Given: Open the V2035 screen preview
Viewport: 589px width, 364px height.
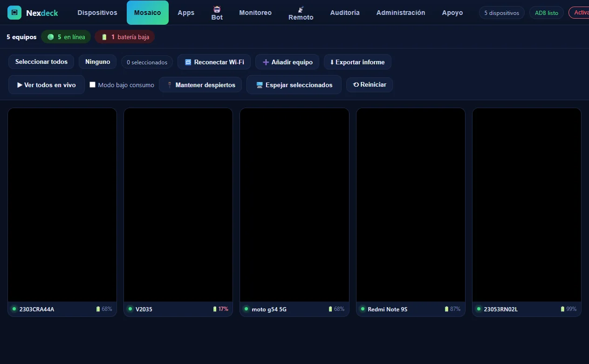Looking at the screenshot, I should 178,205.
